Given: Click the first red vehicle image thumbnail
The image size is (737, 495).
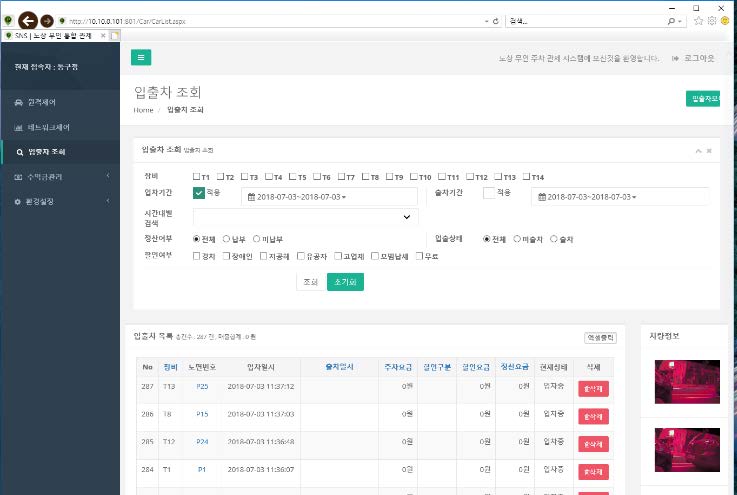Looking at the screenshot, I should pos(685,381).
